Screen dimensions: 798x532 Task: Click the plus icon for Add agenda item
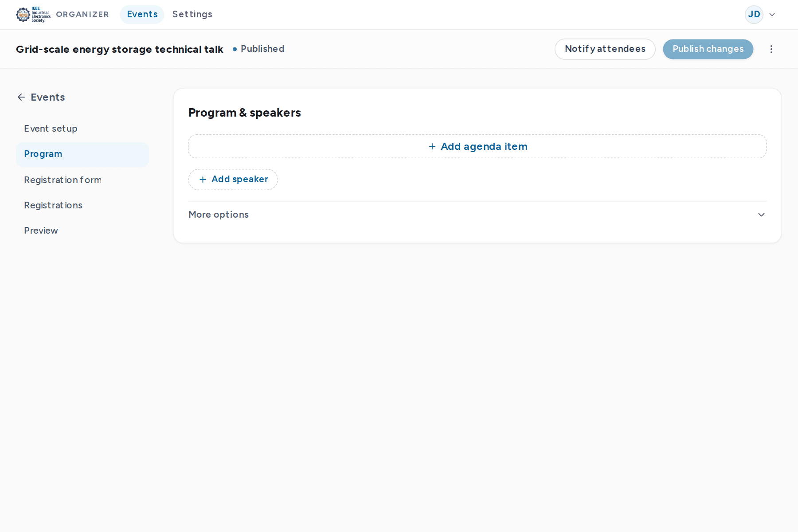click(432, 146)
